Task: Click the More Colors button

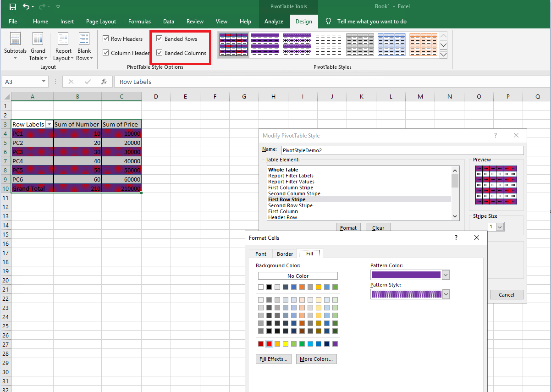Action: [x=316, y=359]
